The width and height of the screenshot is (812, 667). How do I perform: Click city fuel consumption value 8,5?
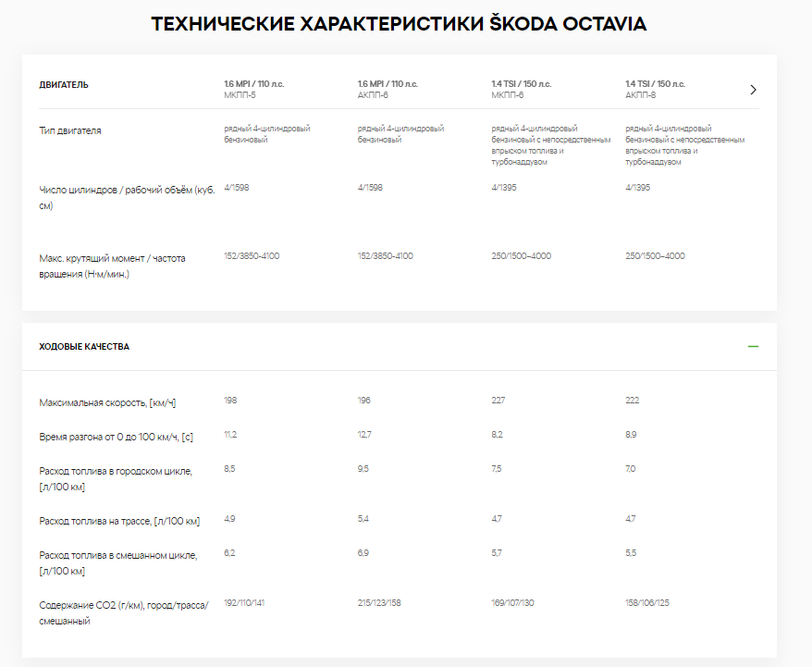coord(229,469)
